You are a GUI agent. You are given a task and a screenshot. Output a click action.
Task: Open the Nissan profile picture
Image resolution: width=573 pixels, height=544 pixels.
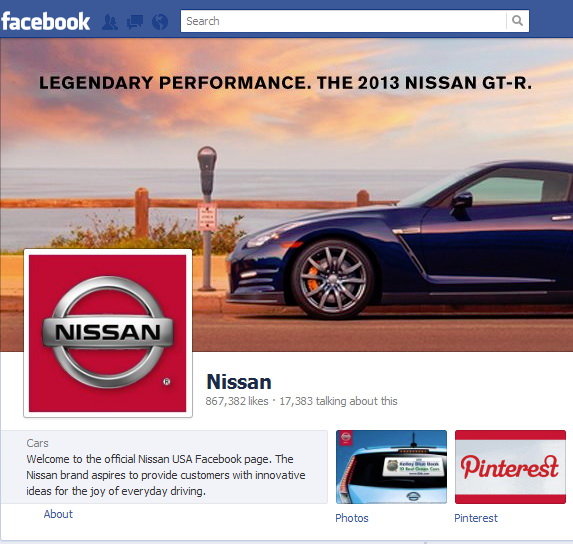coord(108,333)
